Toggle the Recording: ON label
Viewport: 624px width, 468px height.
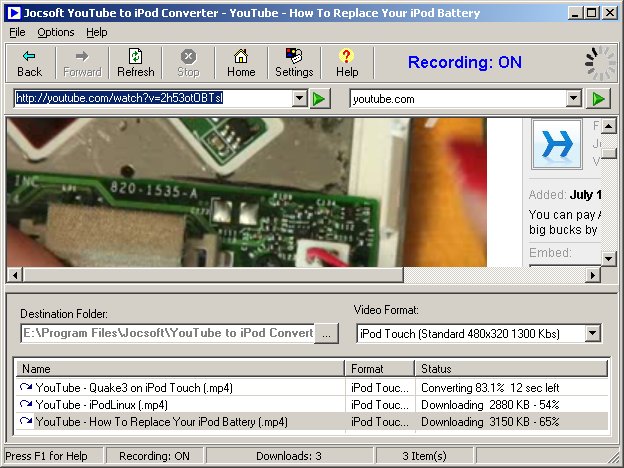pyautogui.click(x=464, y=62)
